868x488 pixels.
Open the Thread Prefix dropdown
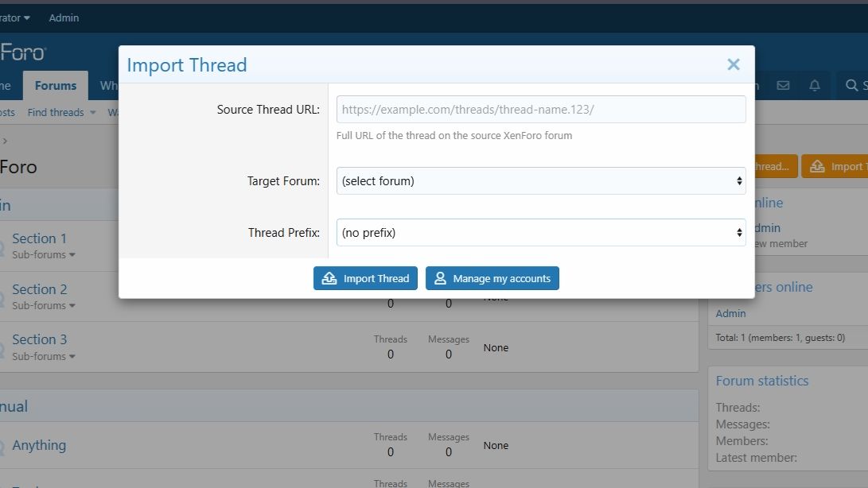point(541,232)
